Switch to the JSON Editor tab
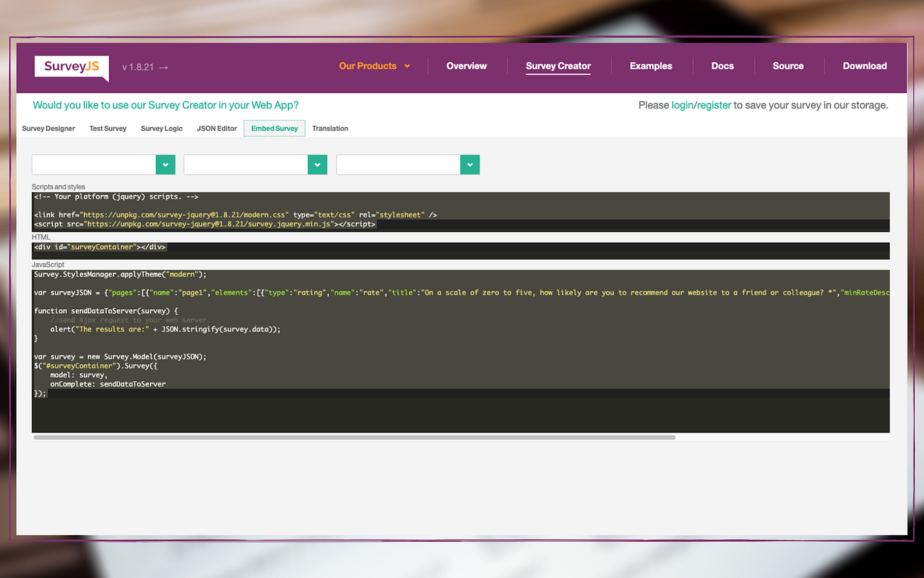 (216, 129)
